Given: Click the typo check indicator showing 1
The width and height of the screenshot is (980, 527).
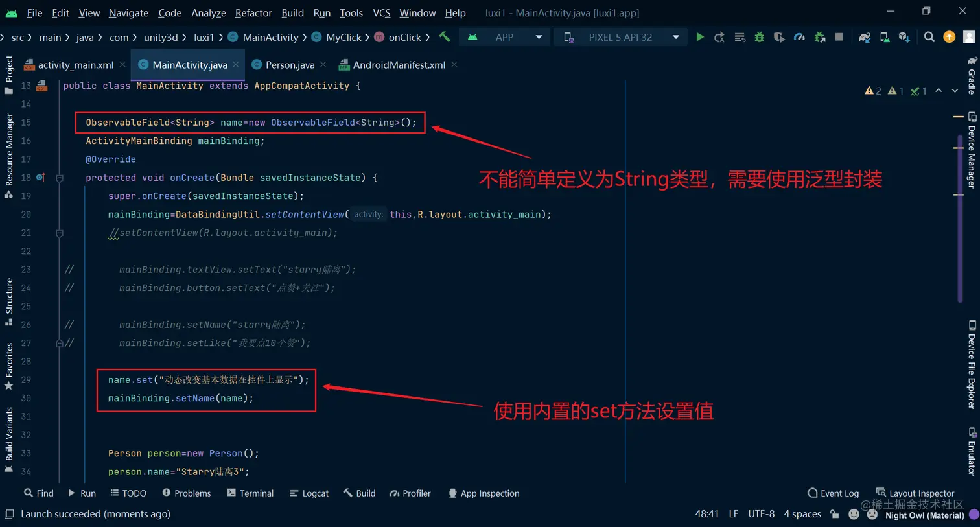Looking at the screenshot, I should [x=918, y=91].
